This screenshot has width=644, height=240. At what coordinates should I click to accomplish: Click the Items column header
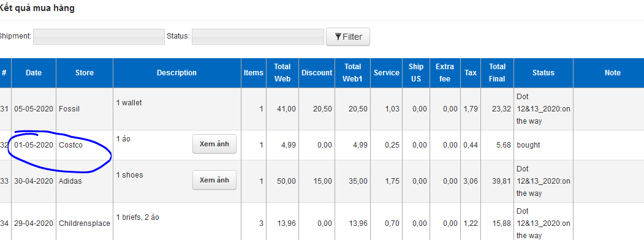254,73
